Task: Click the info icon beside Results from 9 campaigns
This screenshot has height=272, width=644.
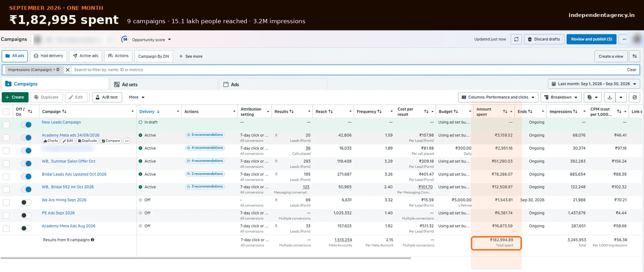Action: point(93,240)
